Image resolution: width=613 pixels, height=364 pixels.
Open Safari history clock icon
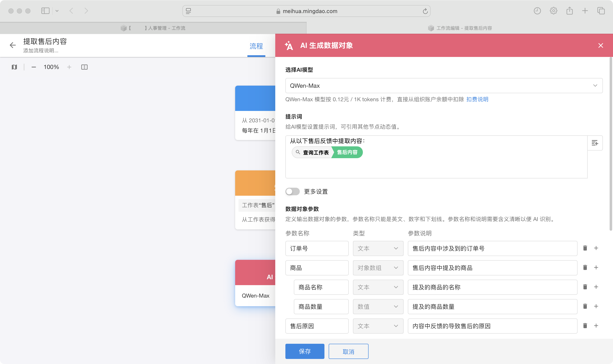coord(537,11)
